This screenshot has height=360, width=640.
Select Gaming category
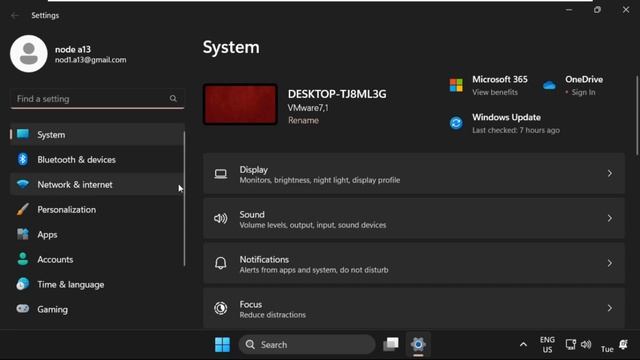pos(97,309)
